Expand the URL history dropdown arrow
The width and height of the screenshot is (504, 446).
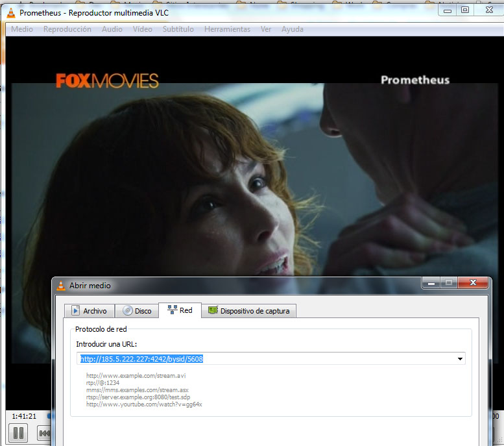(x=460, y=359)
